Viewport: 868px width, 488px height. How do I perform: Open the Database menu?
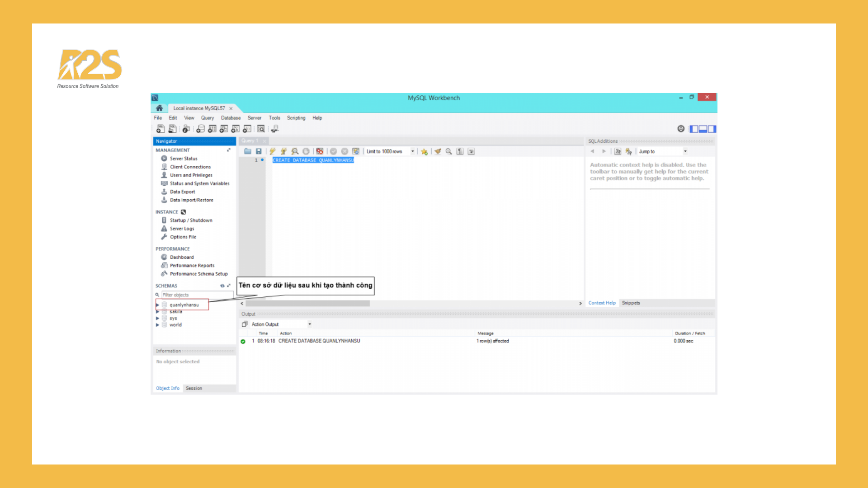point(231,118)
